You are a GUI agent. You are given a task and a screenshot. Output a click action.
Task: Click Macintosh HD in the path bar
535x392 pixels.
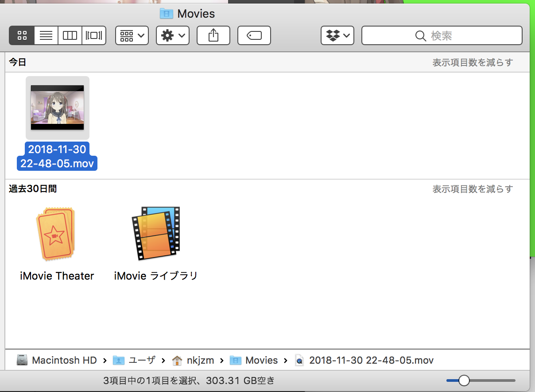pyautogui.click(x=57, y=360)
